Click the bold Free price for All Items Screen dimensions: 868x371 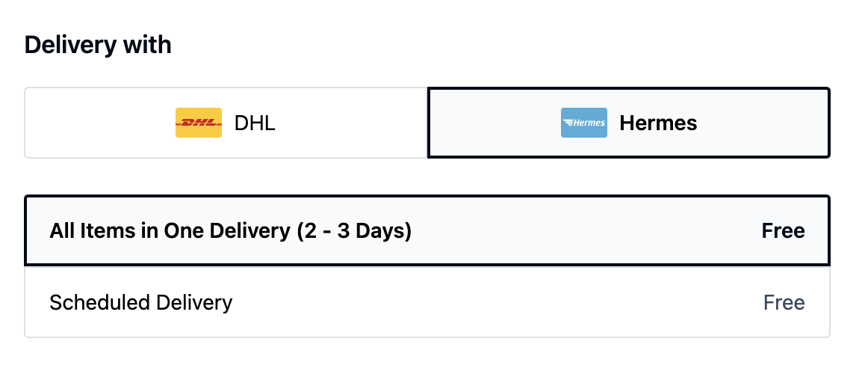click(x=783, y=231)
